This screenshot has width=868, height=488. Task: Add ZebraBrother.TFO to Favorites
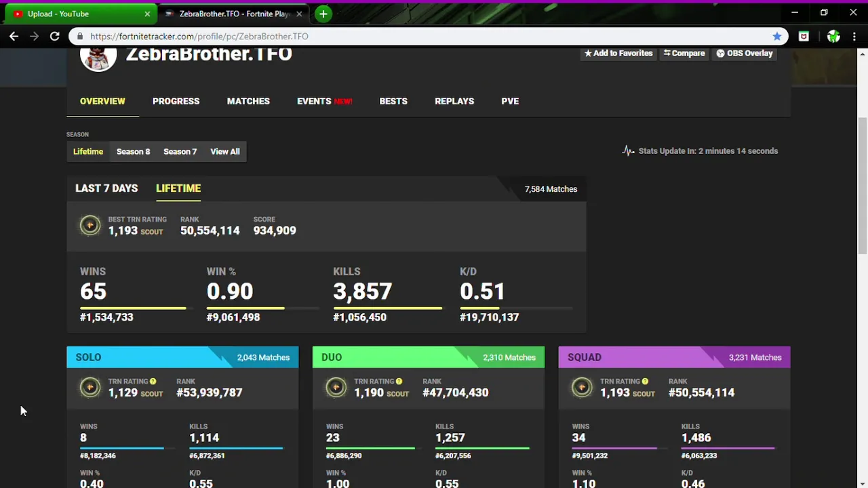click(x=618, y=53)
